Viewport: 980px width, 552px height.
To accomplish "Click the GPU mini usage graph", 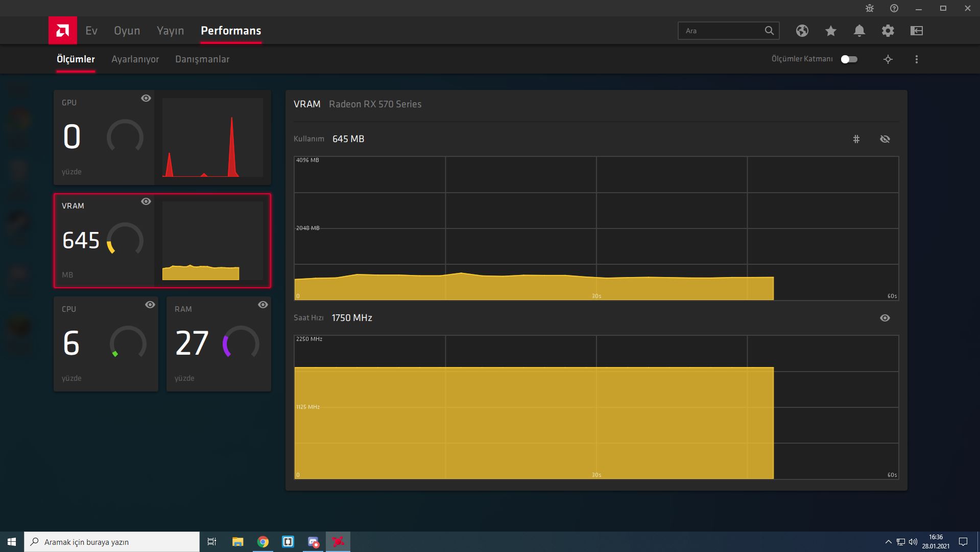I will coord(212,138).
